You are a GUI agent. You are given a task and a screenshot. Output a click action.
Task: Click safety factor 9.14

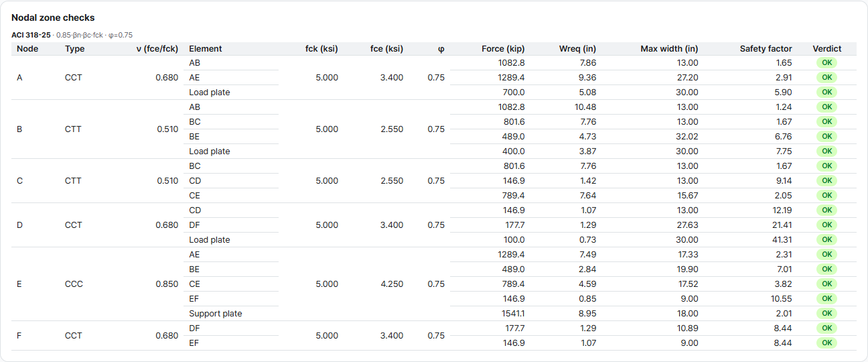tap(783, 181)
